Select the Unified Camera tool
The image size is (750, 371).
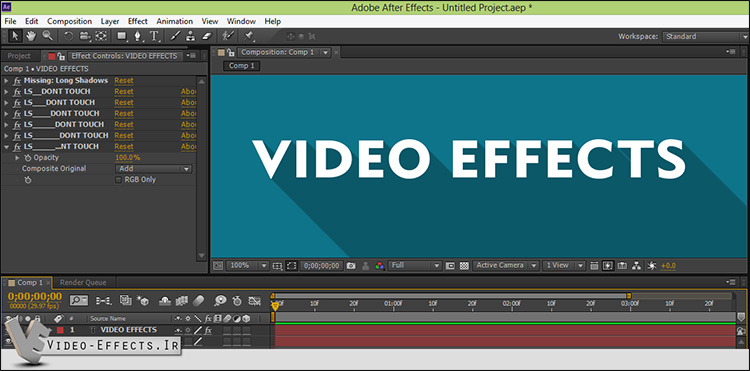coord(85,36)
